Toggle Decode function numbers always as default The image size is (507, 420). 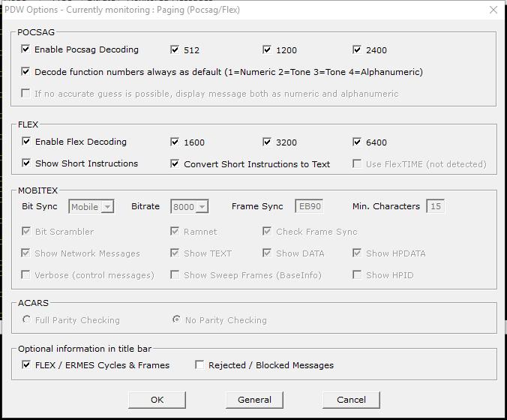(25, 71)
